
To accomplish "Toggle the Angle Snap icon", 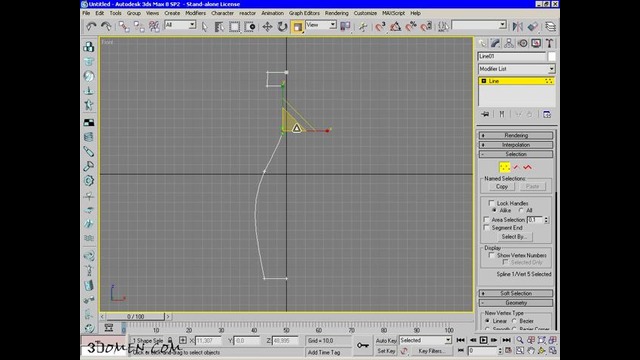I will click(x=396, y=27).
